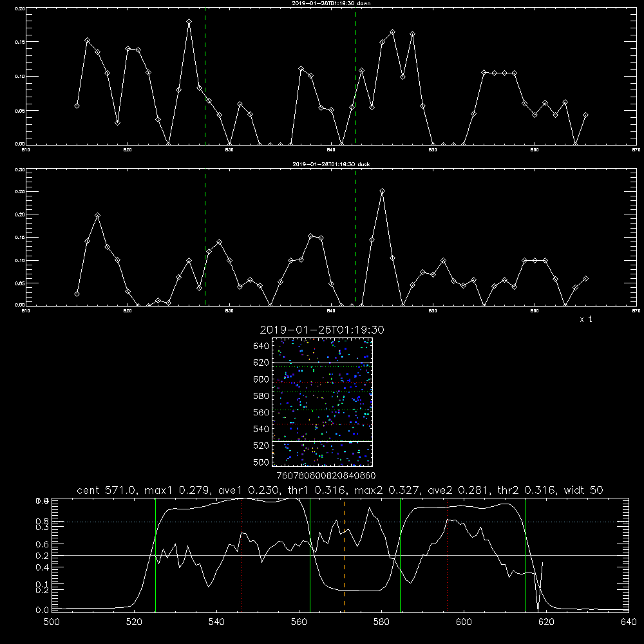This screenshot has height=644, width=644.
Task: Click the '0.25' y-axis label on dusk plot
Action: click(20, 192)
